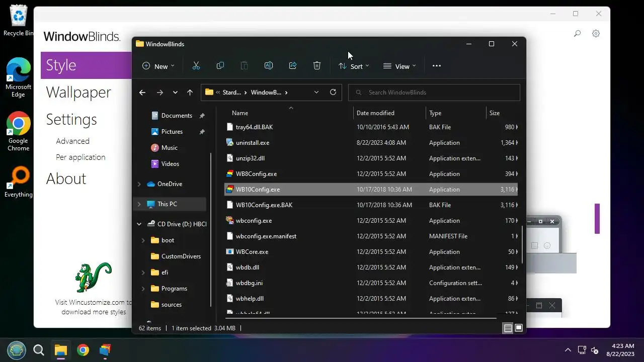This screenshot has height=362, width=644.
Task: Expand the efi folder node
Action: 143,273
